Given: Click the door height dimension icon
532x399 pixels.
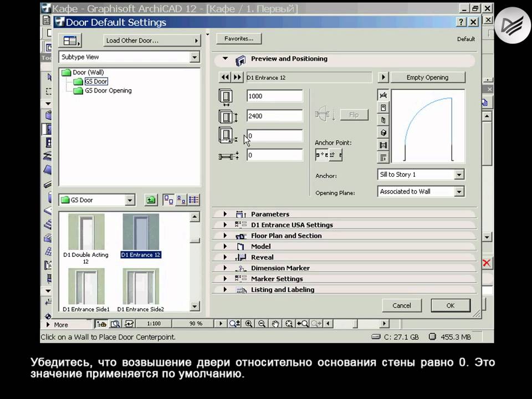Looking at the screenshot, I should pyautogui.click(x=227, y=117).
